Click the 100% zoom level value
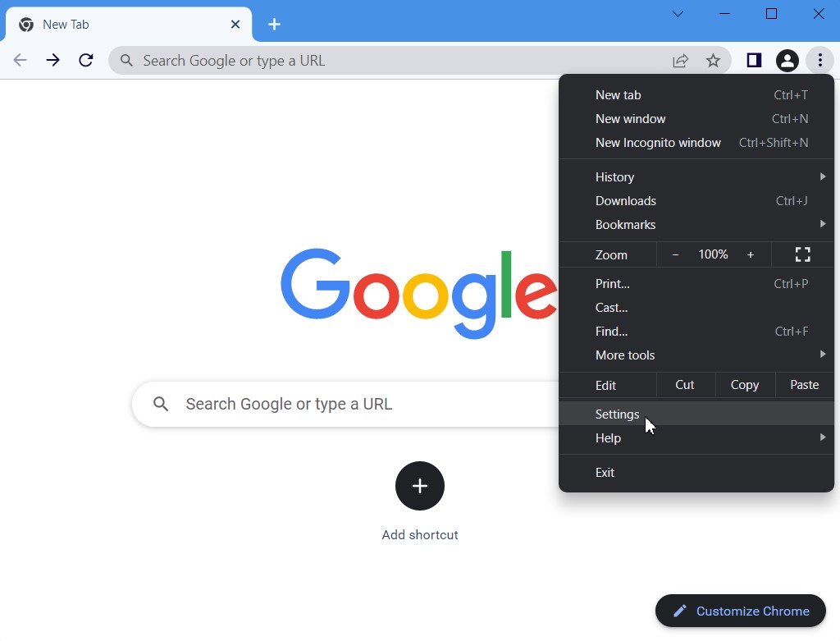 coord(713,254)
